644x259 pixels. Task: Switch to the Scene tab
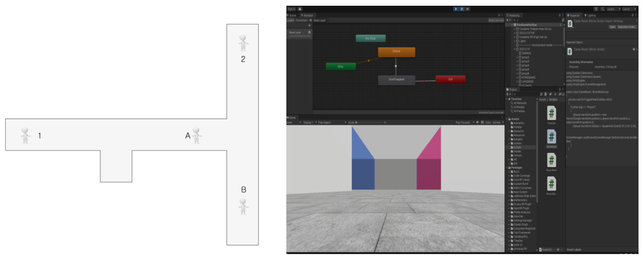click(292, 15)
